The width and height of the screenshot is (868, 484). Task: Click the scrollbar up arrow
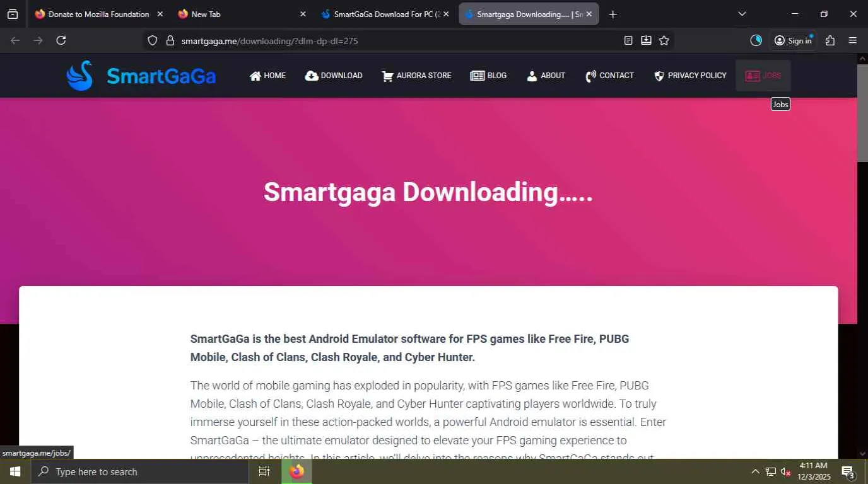click(862, 59)
